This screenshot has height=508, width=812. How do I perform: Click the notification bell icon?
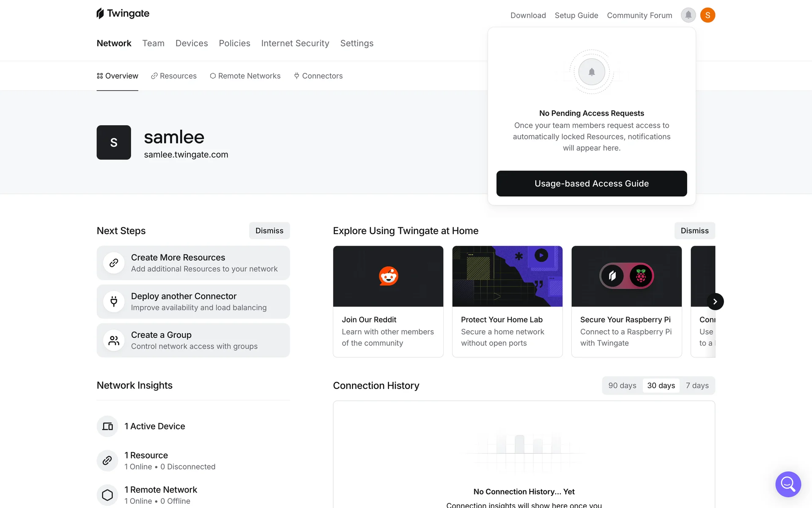click(x=688, y=15)
